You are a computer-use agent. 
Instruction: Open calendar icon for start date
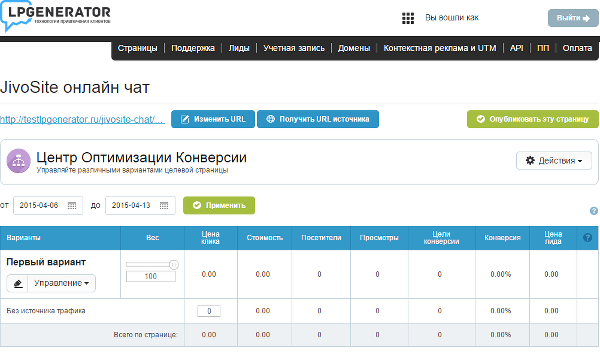(72, 205)
